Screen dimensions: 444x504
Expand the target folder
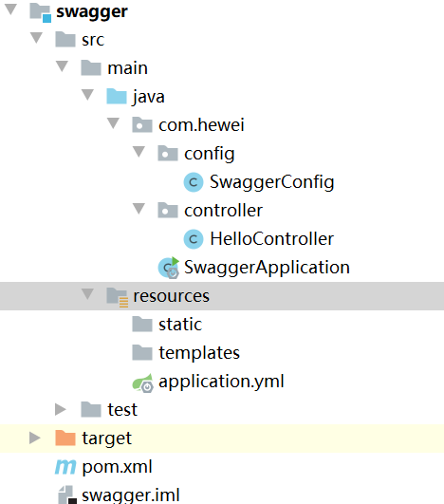click(x=35, y=438)
